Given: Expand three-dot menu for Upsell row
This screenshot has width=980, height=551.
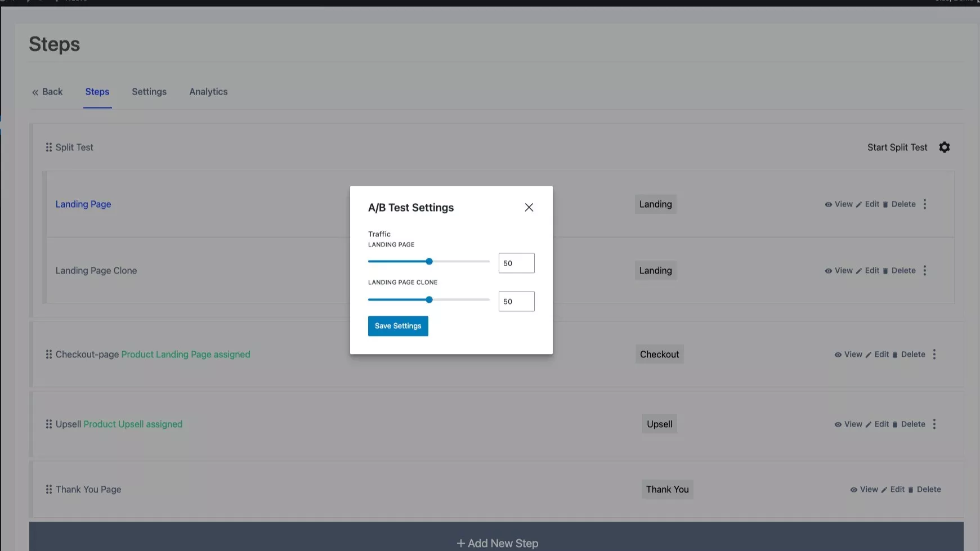Looking at the screenshot, I should 934,424.
